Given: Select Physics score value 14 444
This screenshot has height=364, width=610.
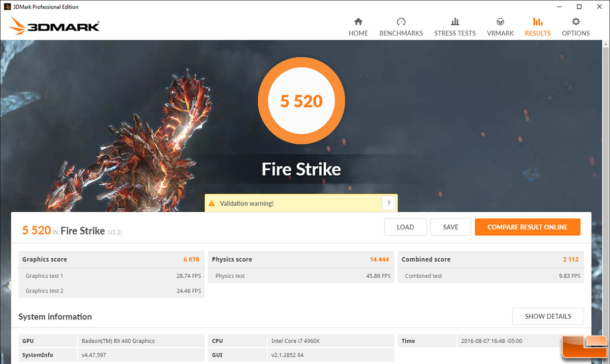Looking at the screenshot, I should pos(379,259).
